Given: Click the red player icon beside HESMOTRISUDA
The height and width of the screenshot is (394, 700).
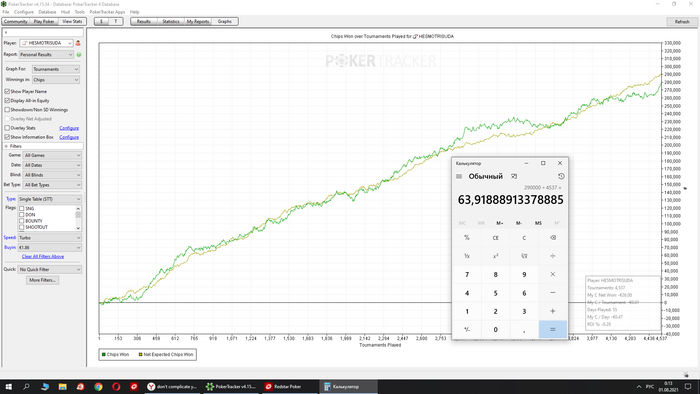Looking at the screenshot, I should pos(78,43).
